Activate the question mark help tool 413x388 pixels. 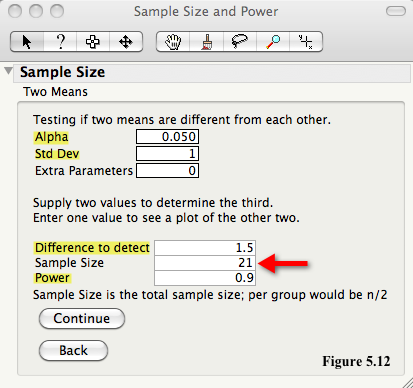tap(60, 42)
